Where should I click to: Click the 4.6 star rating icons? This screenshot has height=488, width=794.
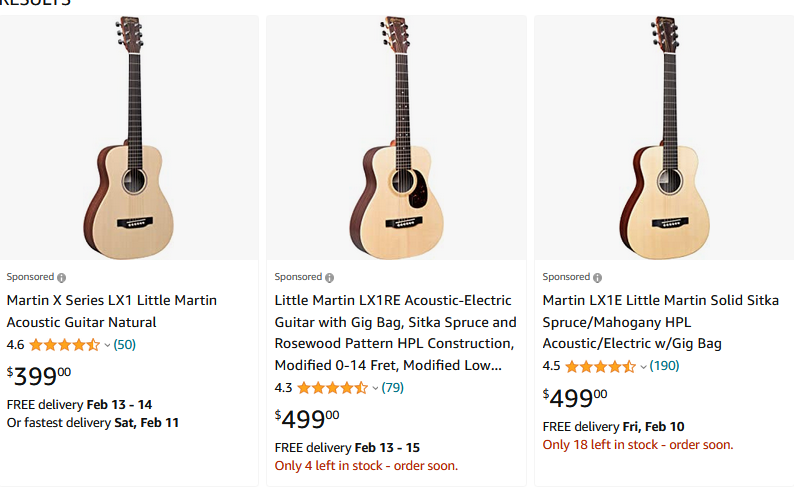(x=64, y=345)
